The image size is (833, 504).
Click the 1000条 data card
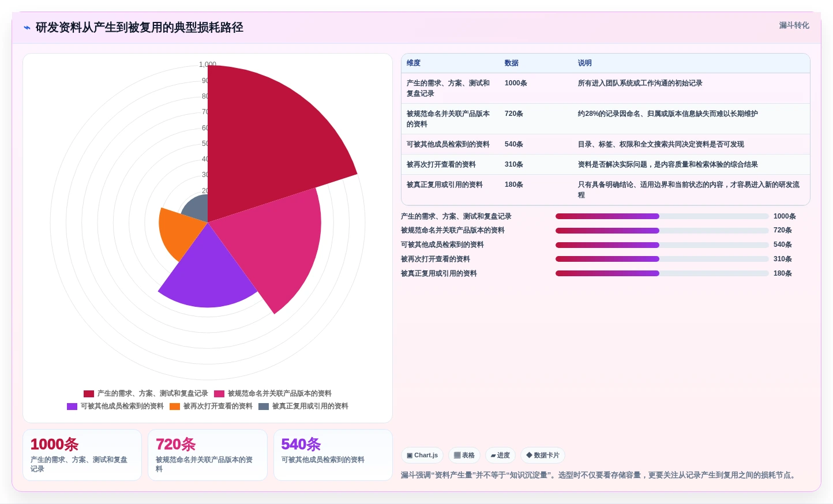[82, 455]
